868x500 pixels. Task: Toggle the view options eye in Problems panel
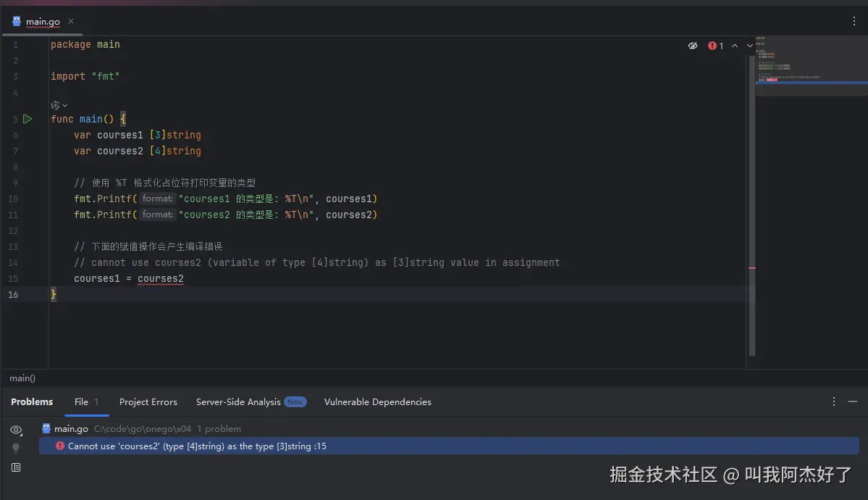16,430
